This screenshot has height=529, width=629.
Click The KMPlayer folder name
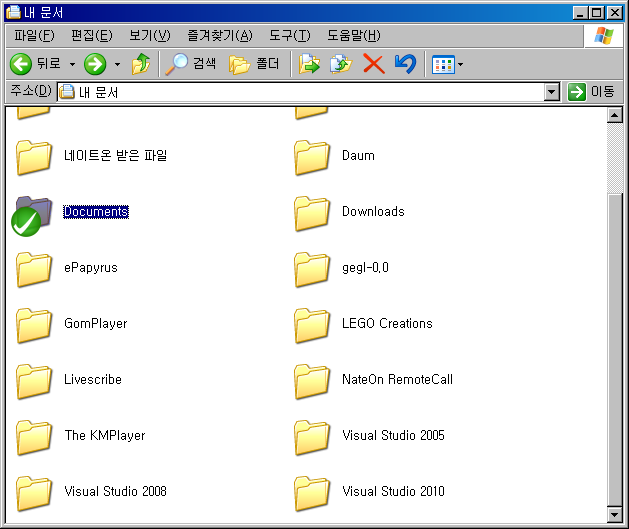pyautogui.click(x=105, y=435)
